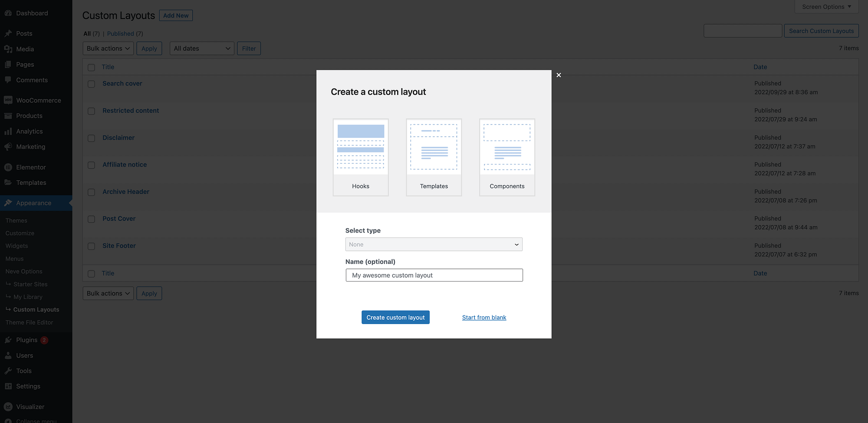Click the Comments bubble icon
This screenshot has width=868, height=423.
tap(8, 80)
